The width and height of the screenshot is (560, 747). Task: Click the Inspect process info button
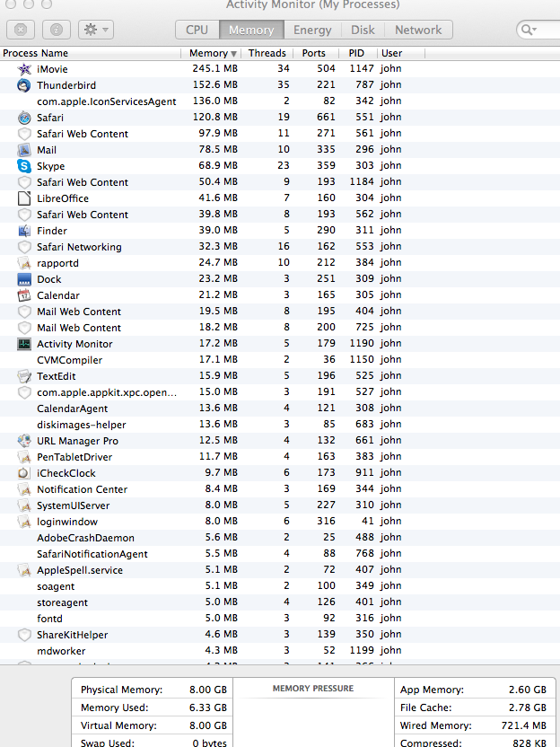57,30
